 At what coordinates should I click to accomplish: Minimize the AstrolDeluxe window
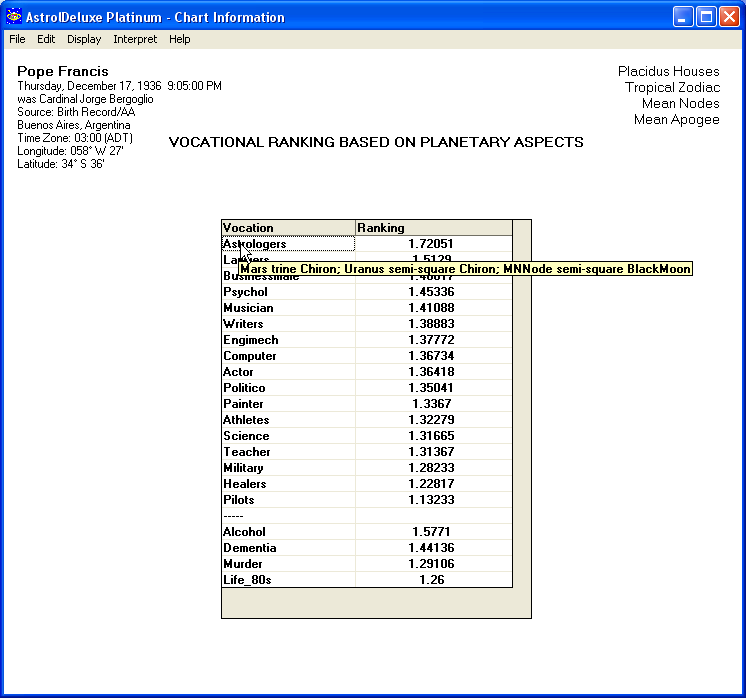coord(682,17)
